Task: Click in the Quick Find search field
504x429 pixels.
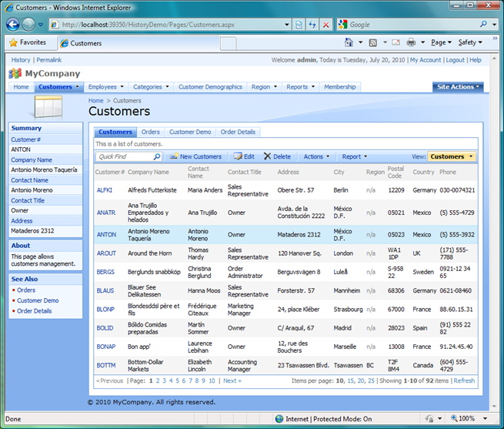Action: point(125,156)
